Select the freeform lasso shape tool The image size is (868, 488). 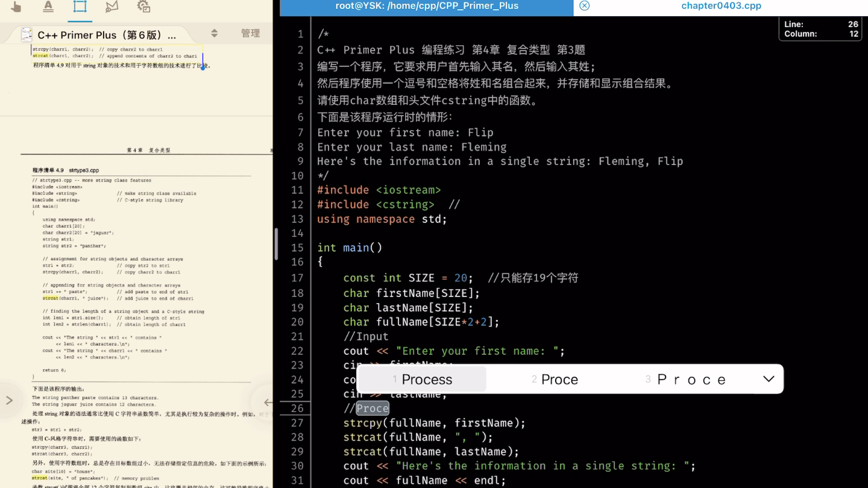tap(112, 7)
